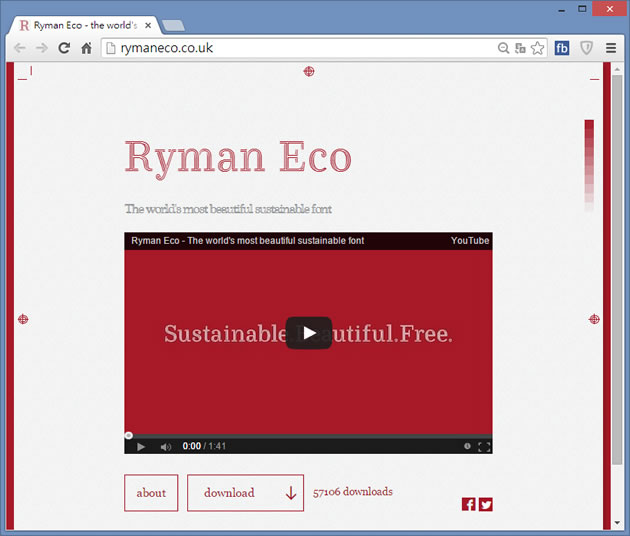Open the video title link at top of player
The height and width of the screenshot is (536, 630).
[x=248, y=241]
